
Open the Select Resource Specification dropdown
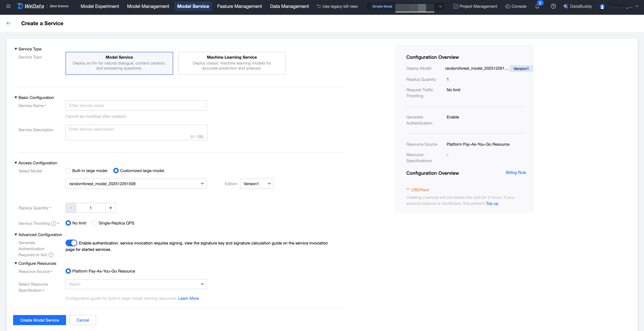[x=136, y=284]
